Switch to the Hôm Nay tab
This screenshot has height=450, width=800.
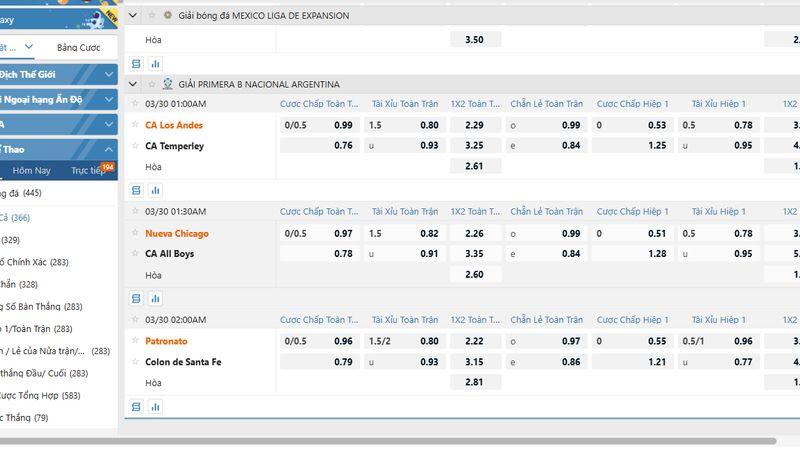[x=31, y=171]
